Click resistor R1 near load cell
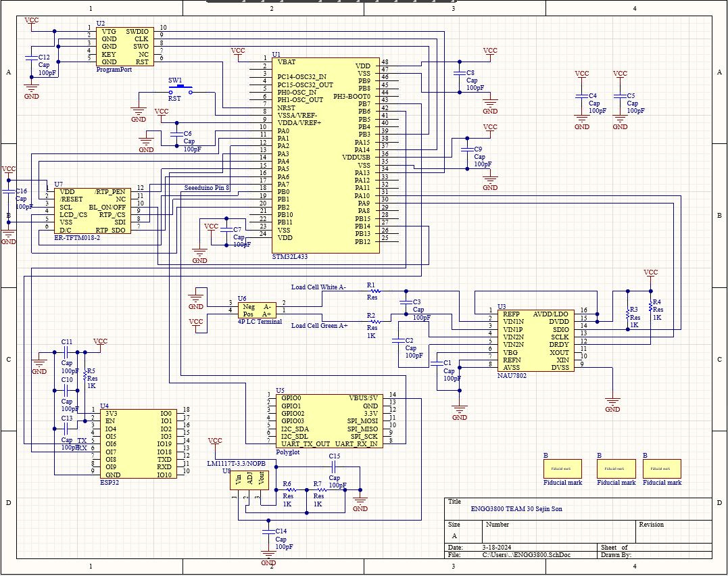The height and width of the screenshot is (576, 728). tap(374, 291)
